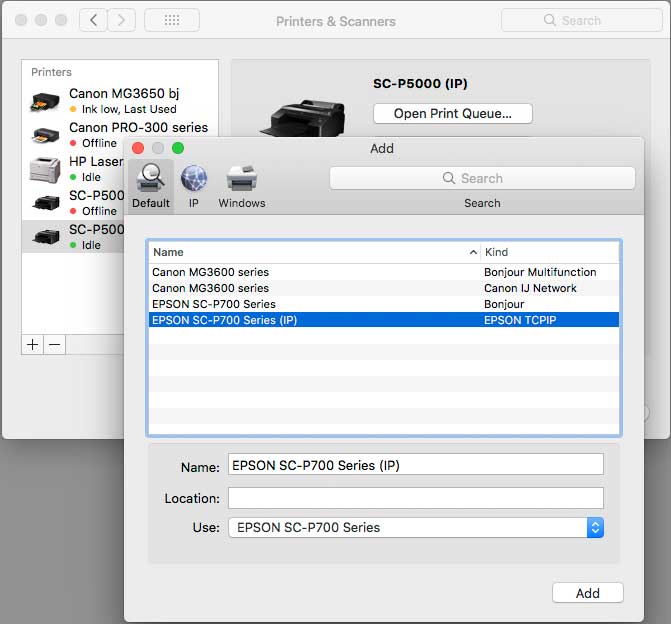Click the Location text field
671x624 pixels.
(x=416, y=498)
